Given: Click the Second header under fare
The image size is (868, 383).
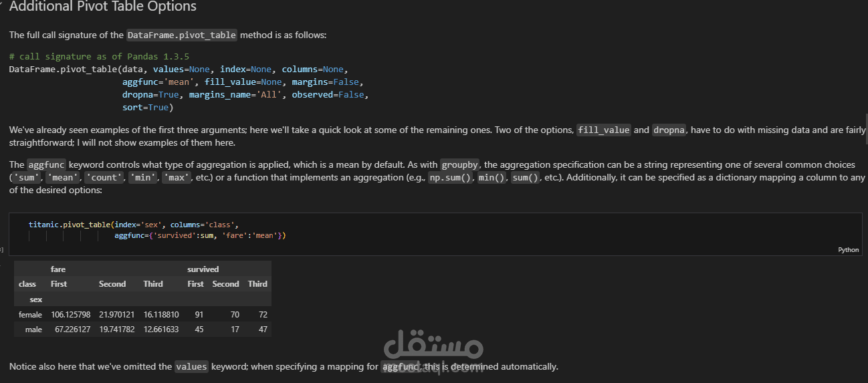Looking at the screenshot, I should coord(112,284).
